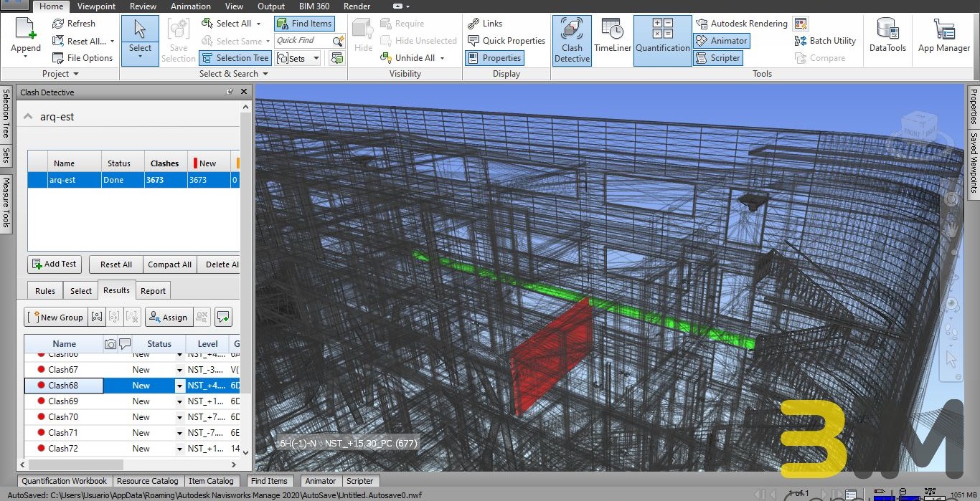Viewport: 980px width, 501px height.
Task: Expand the Sets dropdown
Action: pos(316,59)
